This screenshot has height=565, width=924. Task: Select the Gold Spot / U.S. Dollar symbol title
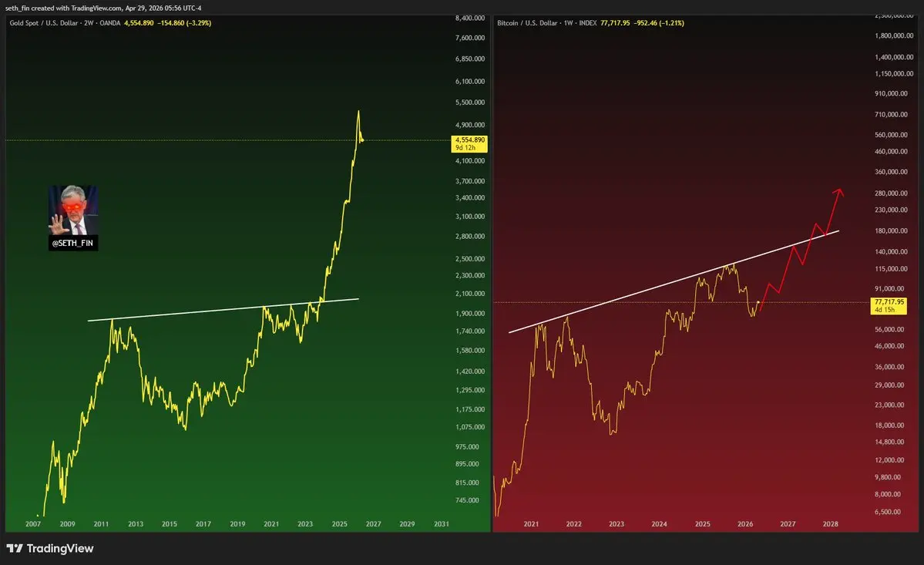tap(44, 23)
